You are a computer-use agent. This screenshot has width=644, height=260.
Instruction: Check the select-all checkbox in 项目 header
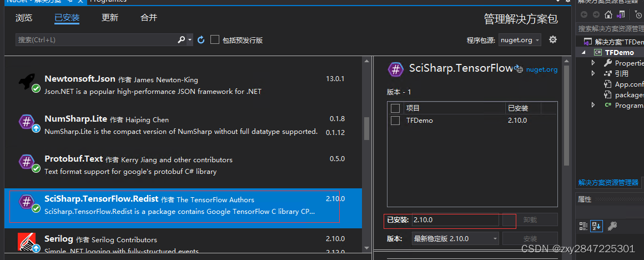[x=395, y=108]
